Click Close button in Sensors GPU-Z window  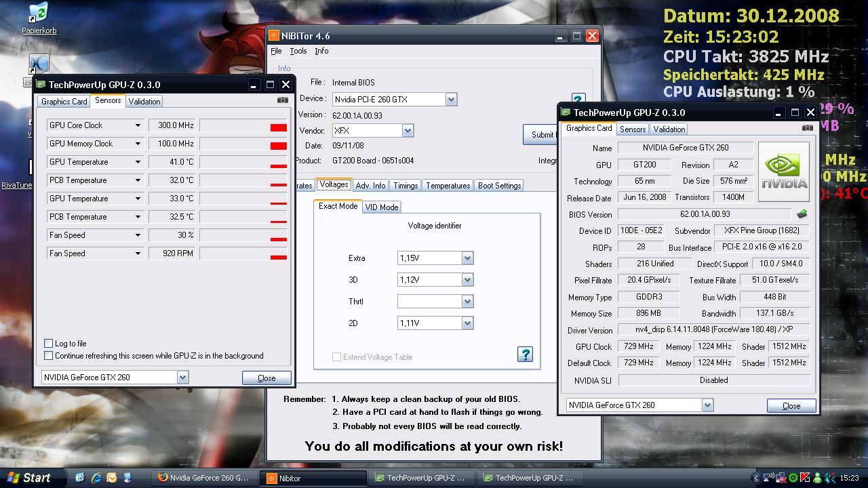pos(267,378)
